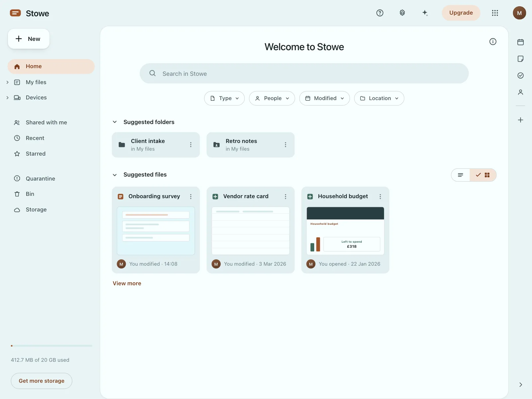Click the '412.7 MB of 20 GB used' text

point(40,360)
